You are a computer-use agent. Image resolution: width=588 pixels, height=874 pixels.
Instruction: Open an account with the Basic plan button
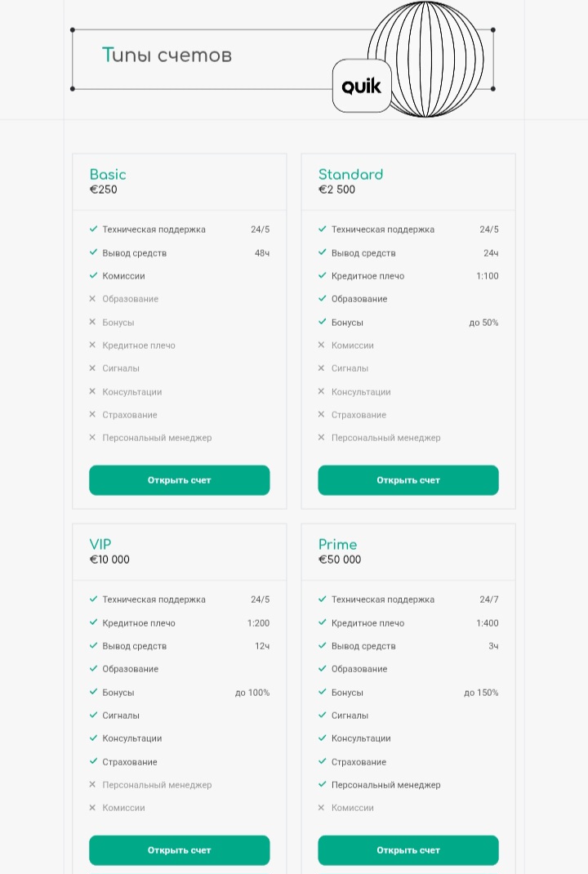[179, 479]
